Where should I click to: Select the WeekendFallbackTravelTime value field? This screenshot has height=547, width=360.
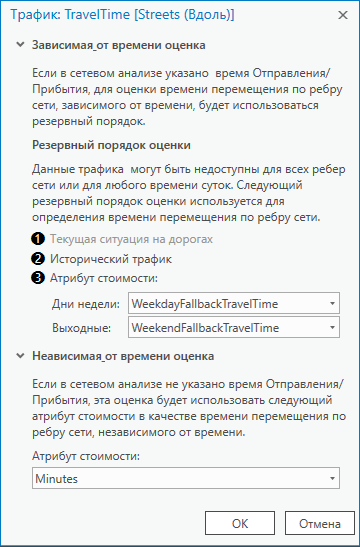[x=234, y=327]
